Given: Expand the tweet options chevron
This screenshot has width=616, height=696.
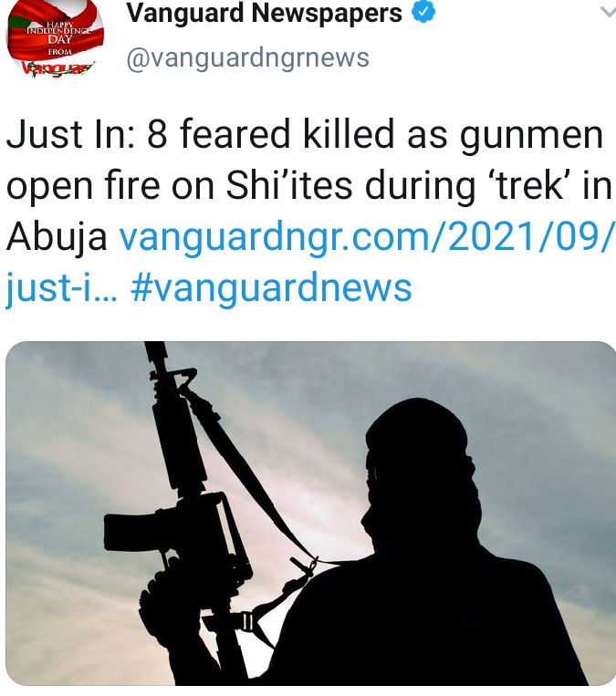Looking at the screenshot, I should point(608,11).
